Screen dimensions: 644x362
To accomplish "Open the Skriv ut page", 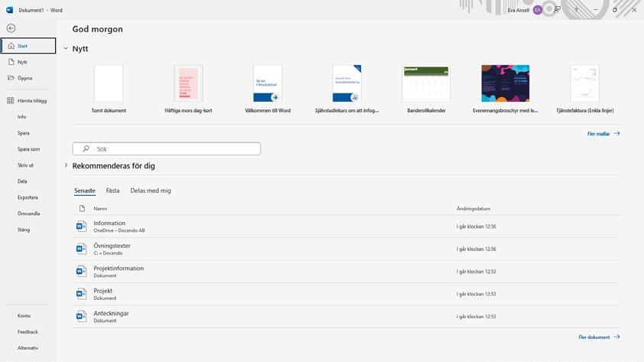I will [x=25, y=165].
